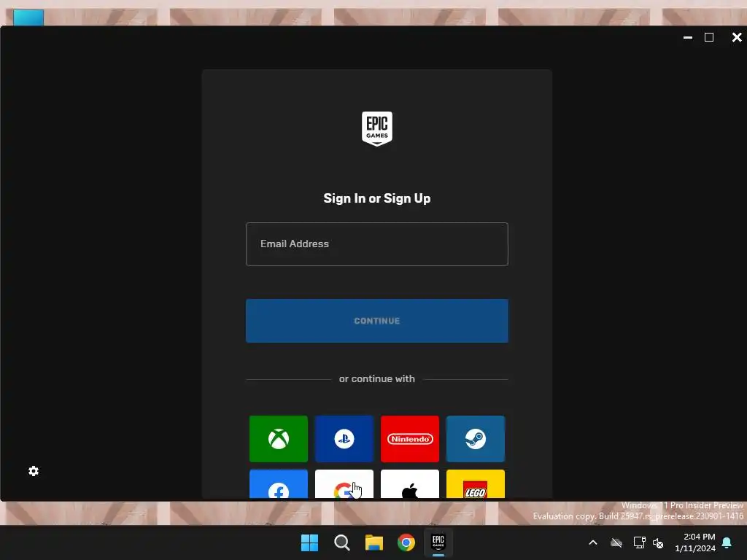This screenshot has width=747, height=560.
Task: Sign in with Steam
Action: point(476,438)
